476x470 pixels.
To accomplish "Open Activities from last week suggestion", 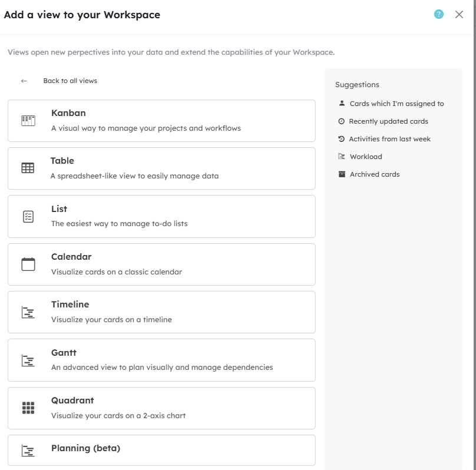I will click(x=389, y=139).
